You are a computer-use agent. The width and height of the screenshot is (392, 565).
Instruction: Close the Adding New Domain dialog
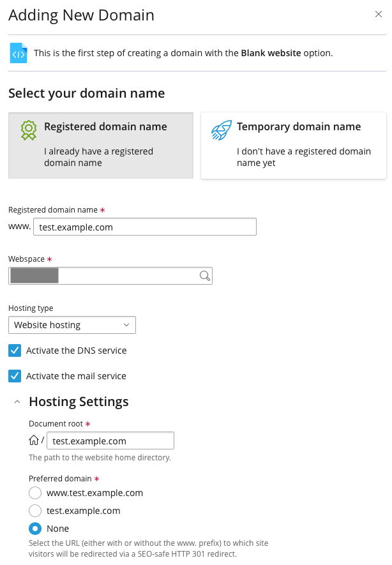click(x=379, y=14)
